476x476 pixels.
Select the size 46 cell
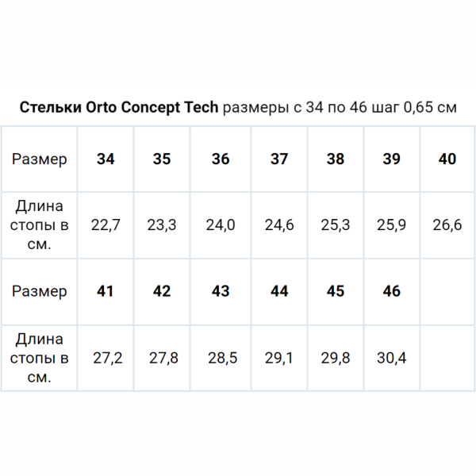391,291
